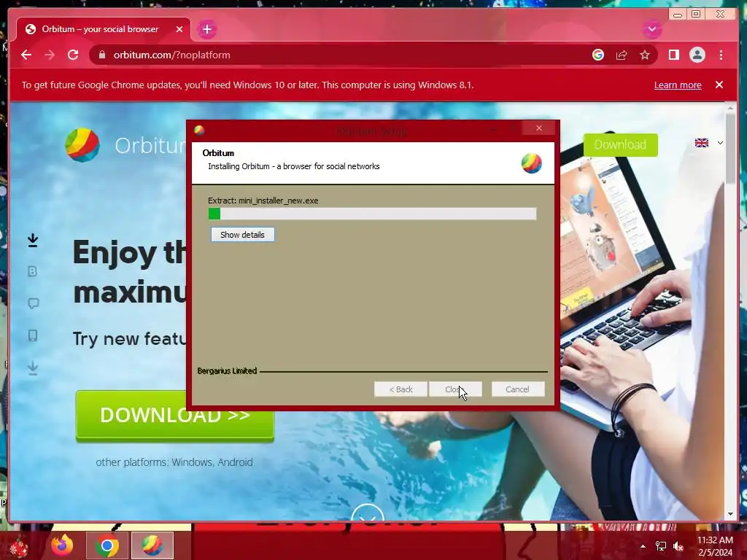The height and width of the screenshot is (560, 747).
Task: Share this page via share icon
Action: [622, 55]
